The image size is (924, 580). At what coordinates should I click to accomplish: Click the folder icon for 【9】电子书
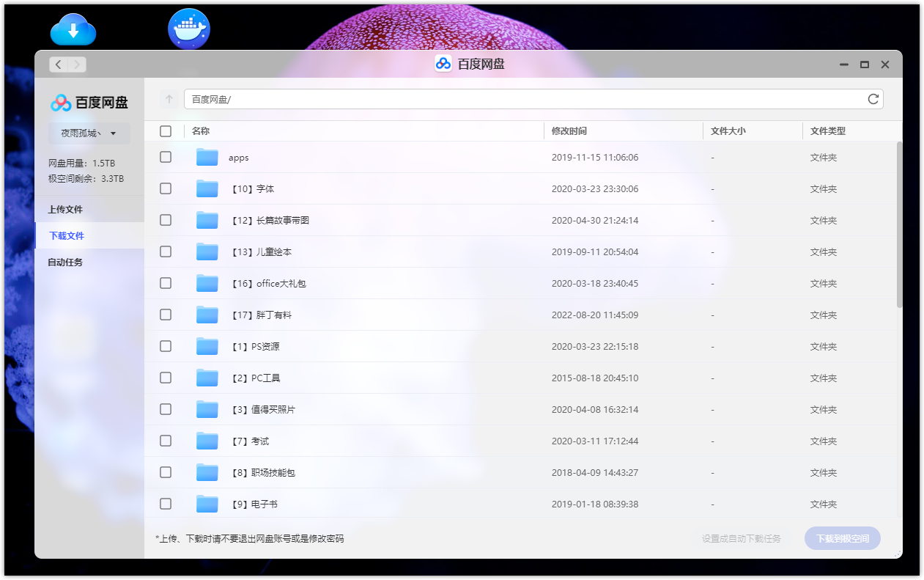pyautogui.click(x=207, y=504)
